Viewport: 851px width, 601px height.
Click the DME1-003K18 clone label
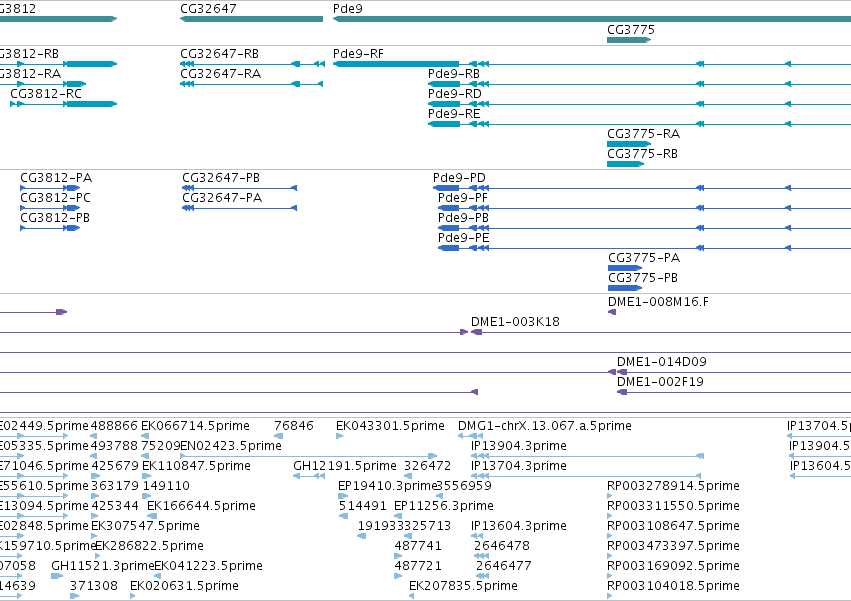515,322
